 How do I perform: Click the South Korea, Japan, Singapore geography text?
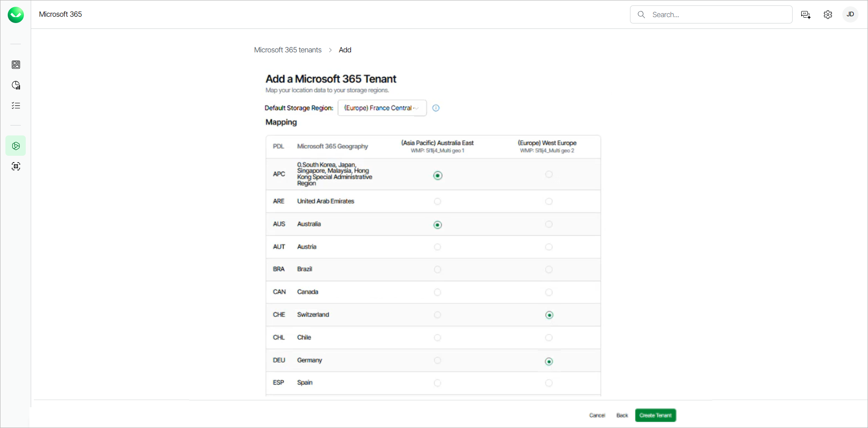(x=335, y=174)
